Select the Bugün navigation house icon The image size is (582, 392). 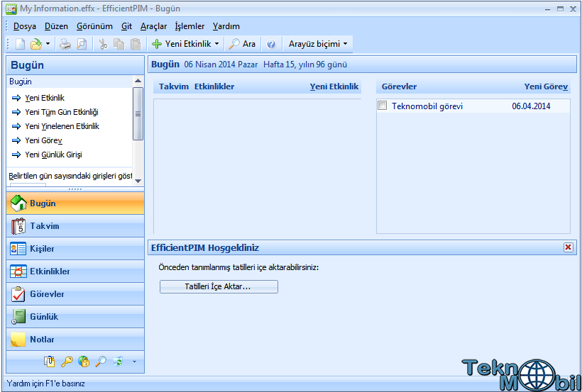pyautogui.click(x=18, y=203)
